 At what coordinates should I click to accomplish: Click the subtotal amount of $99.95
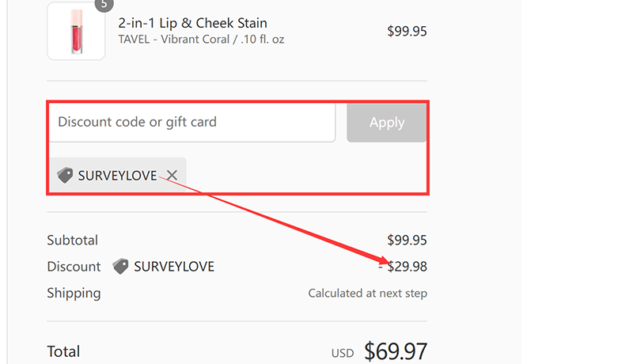pyautogui.click(x=407, y=240)
